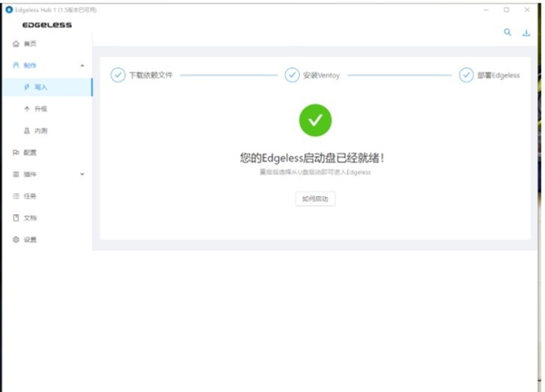Click the search magnifier icon at top right
This screenshot has height=392, width=545.
point(508,33)
